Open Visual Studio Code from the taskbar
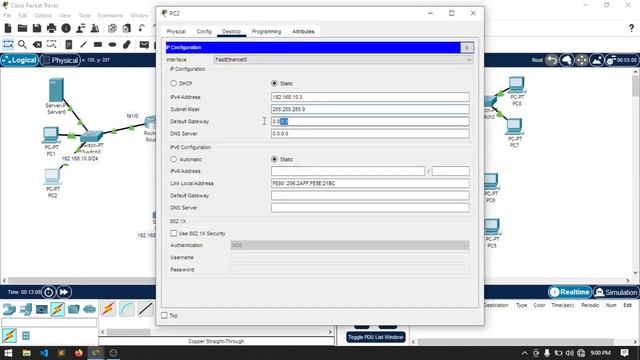Screen dimensions: 640x360 [x=44, y=353]
